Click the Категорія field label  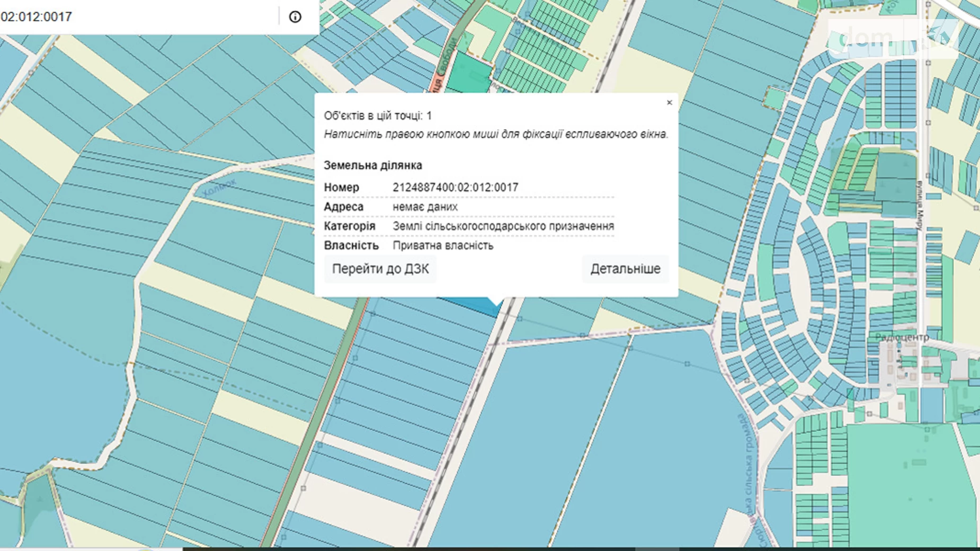(x=349, y=226)
